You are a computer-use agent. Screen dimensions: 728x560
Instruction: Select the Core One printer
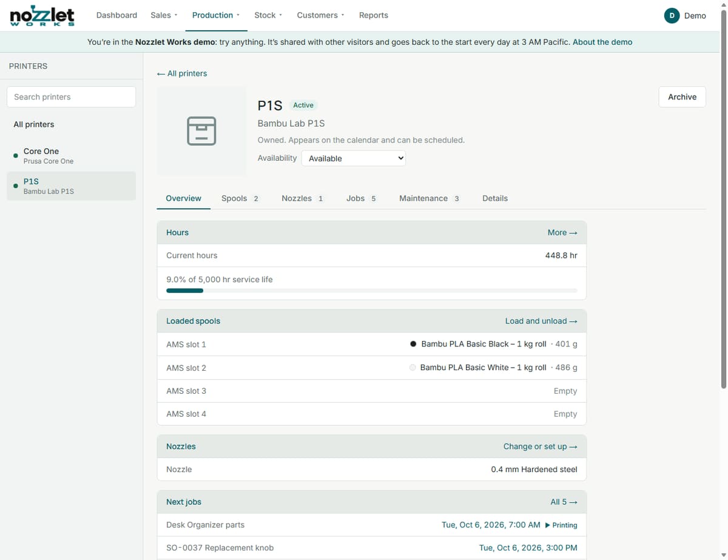click(x=71, y=156)
